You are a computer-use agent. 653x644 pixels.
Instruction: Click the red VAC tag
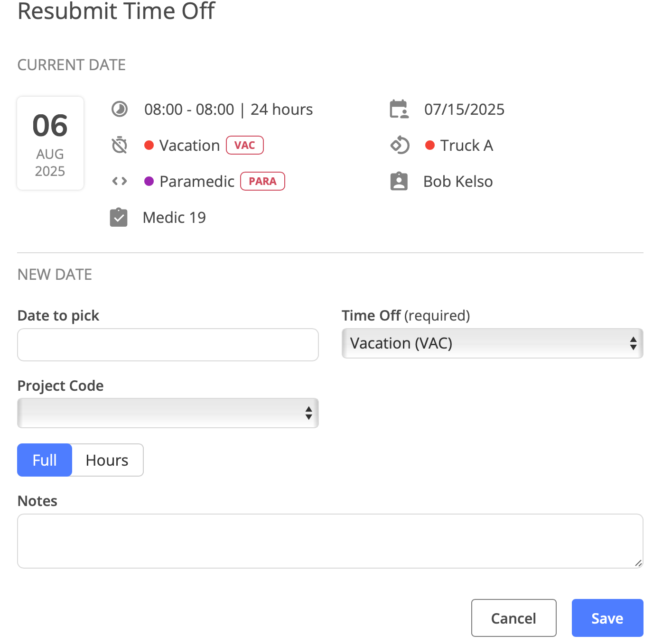click(245, 145)
